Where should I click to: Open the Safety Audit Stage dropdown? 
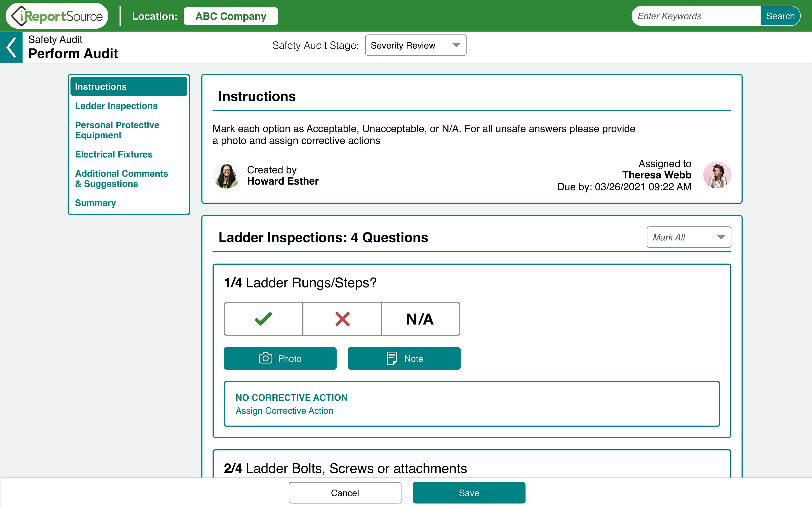coord(415,45)
